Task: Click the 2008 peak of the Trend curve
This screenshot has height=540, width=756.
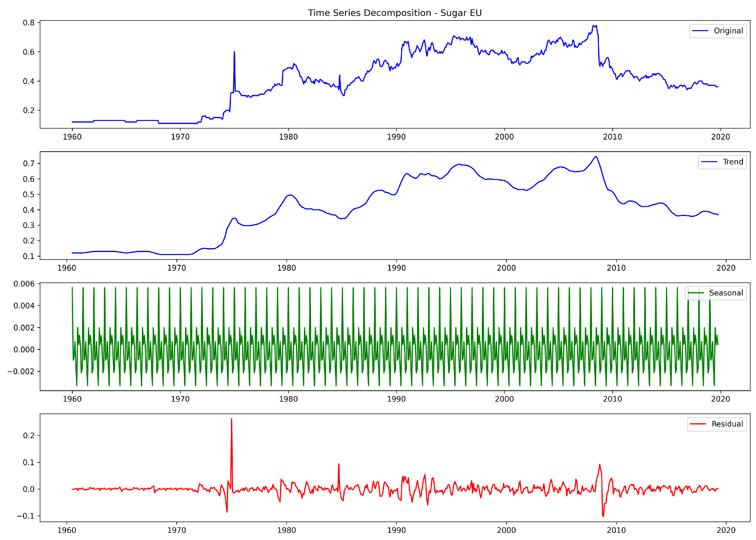Action: [596, 157]
